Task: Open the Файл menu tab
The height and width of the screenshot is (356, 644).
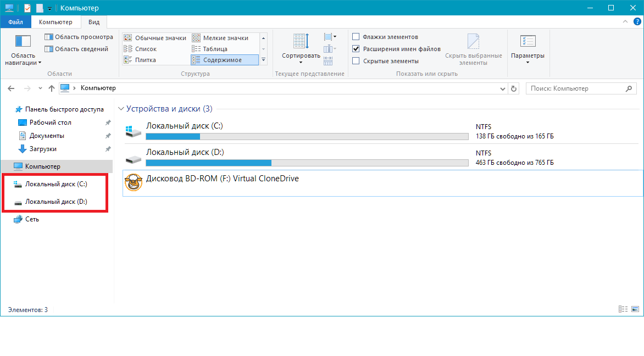Action: click(15, 22)
